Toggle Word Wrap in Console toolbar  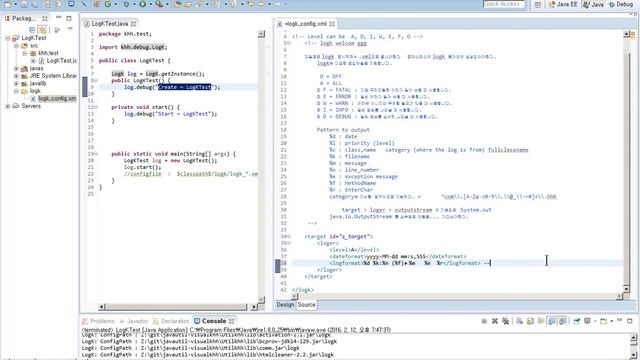541,321
